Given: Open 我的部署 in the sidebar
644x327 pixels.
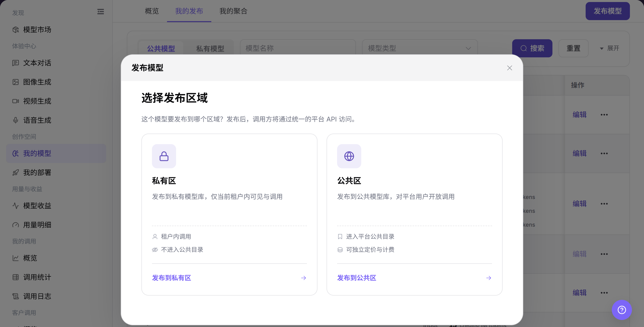Looking at the screenshot, I should [56, 173].
